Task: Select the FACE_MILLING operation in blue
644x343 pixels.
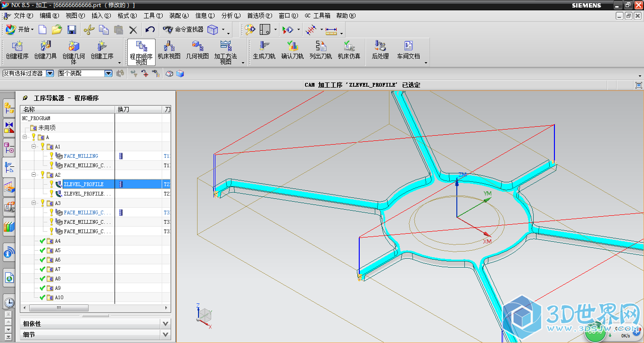Action: click(x=81, y=156)
